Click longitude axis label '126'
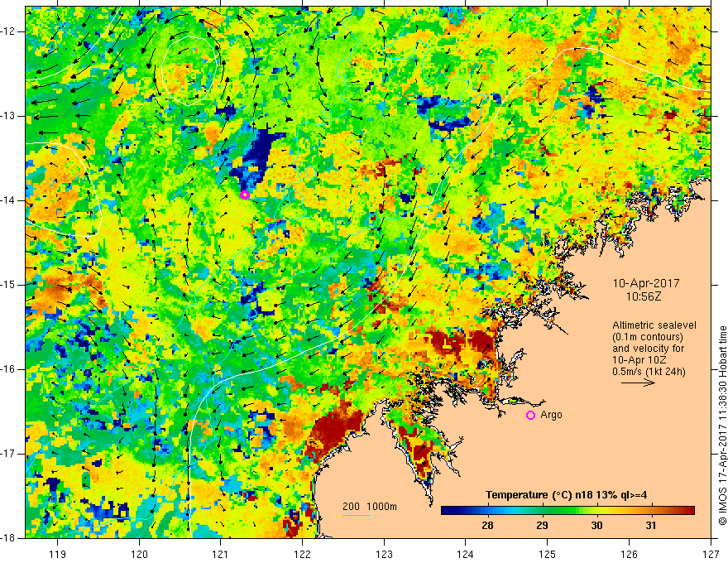Screen dimensions: 728x563 coord(629,554)
